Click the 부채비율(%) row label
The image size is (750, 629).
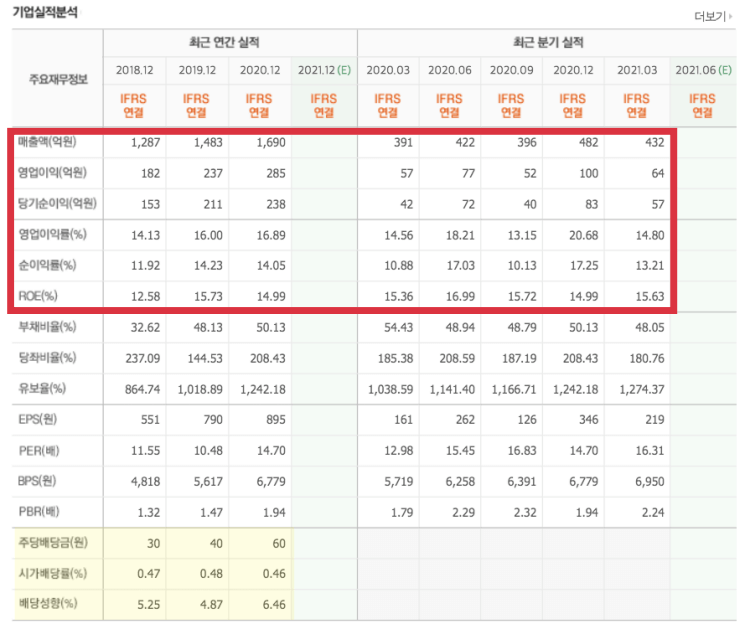[47, 327]
